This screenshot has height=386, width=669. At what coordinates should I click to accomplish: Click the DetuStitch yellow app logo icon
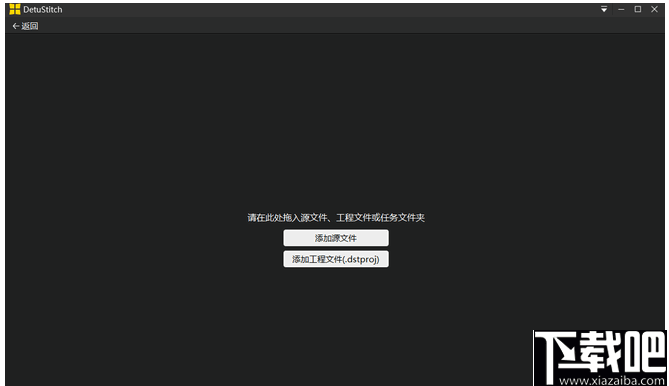[x=15, y=9]
